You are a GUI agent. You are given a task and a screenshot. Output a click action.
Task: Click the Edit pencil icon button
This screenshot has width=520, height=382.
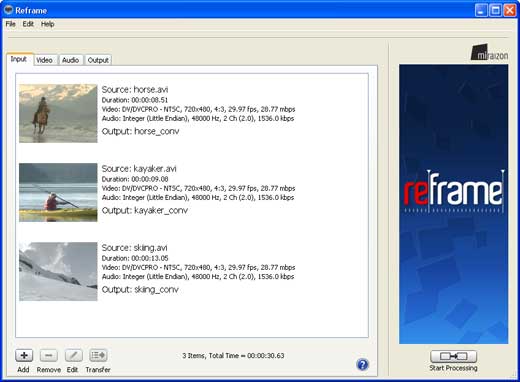pyautogui.click(x=73, y=355)
